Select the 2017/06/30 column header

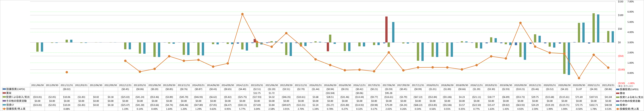click(389, 85)
